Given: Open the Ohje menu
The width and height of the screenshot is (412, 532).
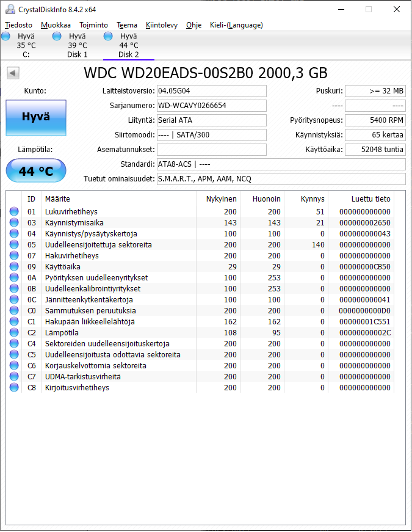Looking at the screenshot, I should click(193, 25).
